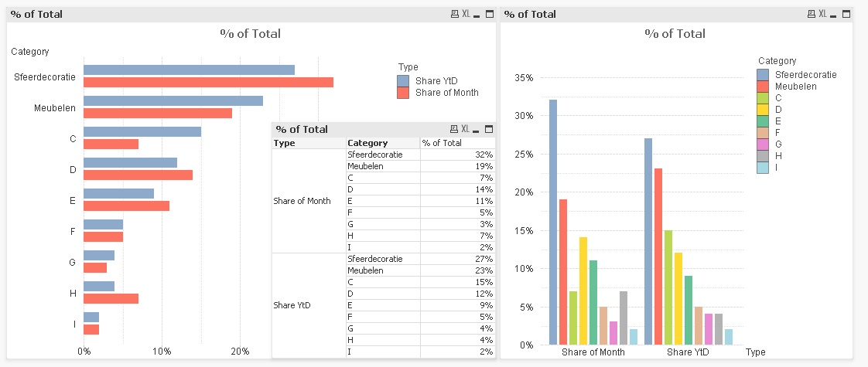Export left horizontal bar chart to Excel
The height and width of the screenshot is (367, 868).
(x=466, y=14)
